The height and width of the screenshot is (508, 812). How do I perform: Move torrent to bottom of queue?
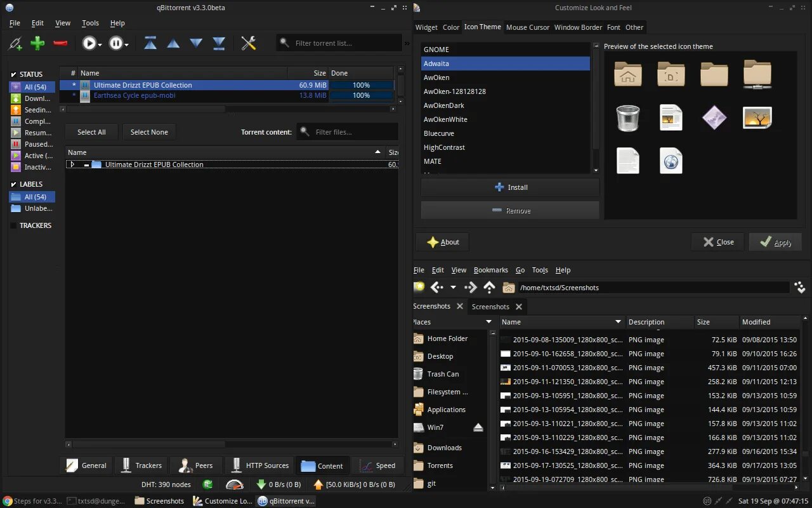point(219,43)
